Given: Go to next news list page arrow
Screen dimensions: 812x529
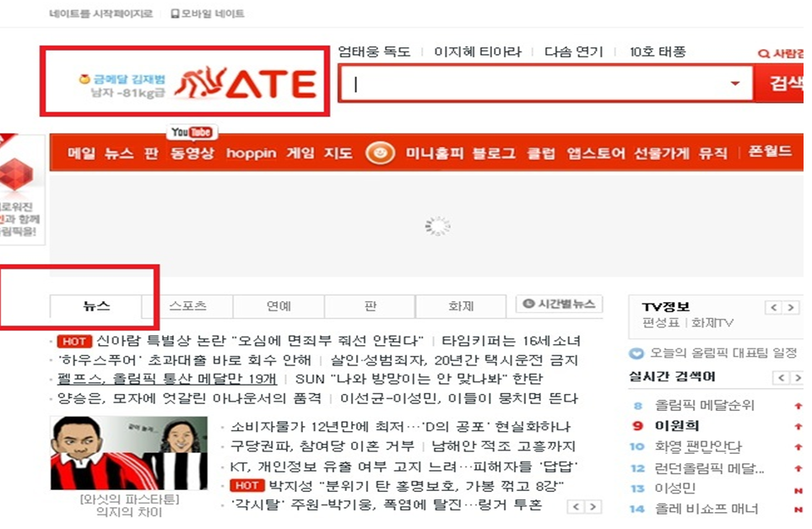Looking at the screenshot, I should pyautogui.click(x=593, y=507).
